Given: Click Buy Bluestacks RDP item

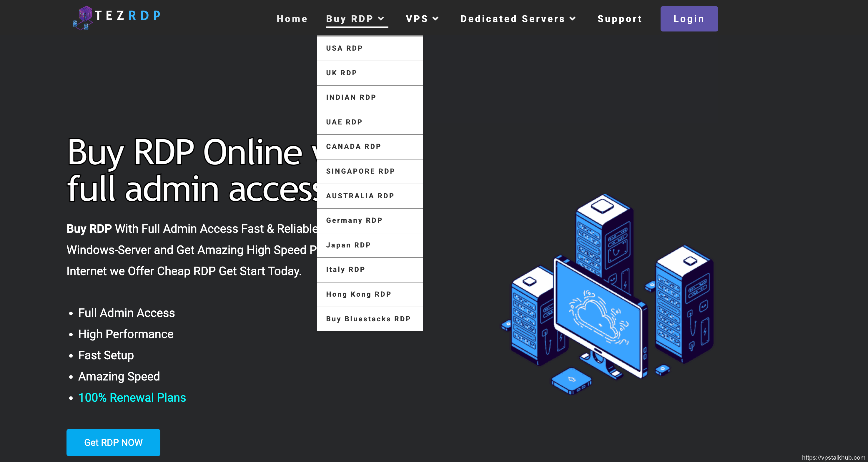Looking at the screenshot, I should tap(368, 319).
